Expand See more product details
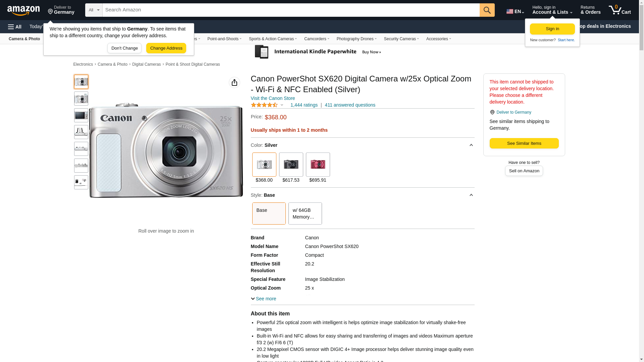The width and height of the screenshot is (644, 362). point(264,299)
